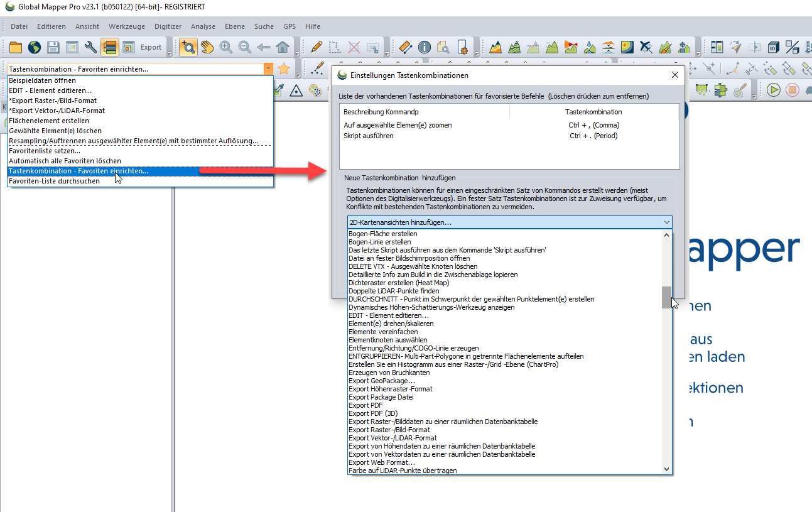Click the density heat map icon
Screen dimensions: 812x512
point(627,47)
